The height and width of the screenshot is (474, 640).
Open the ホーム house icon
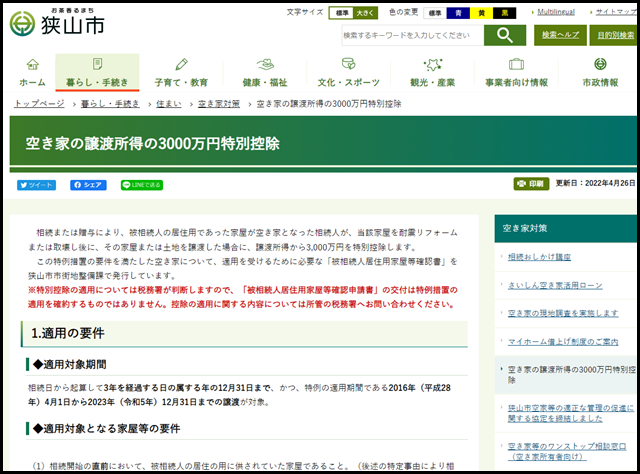pyautogui.click(x=33, y=64)
